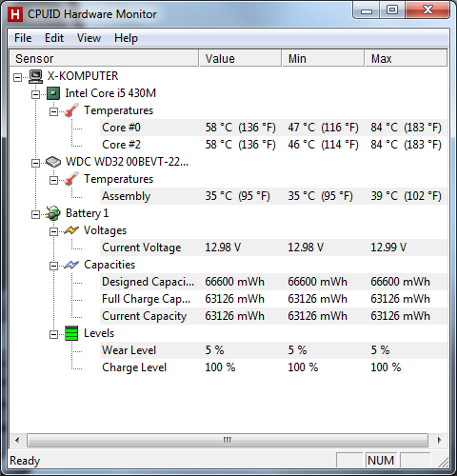The width and height of the screenshot is (457, 476).
Task: Click the Sensor column header
Action: [104, 58]
